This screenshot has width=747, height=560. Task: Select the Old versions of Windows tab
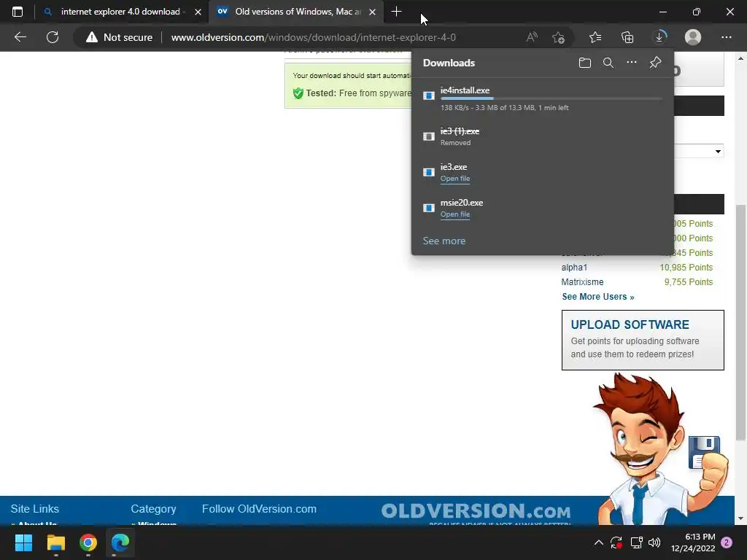(x=296, y=12)
